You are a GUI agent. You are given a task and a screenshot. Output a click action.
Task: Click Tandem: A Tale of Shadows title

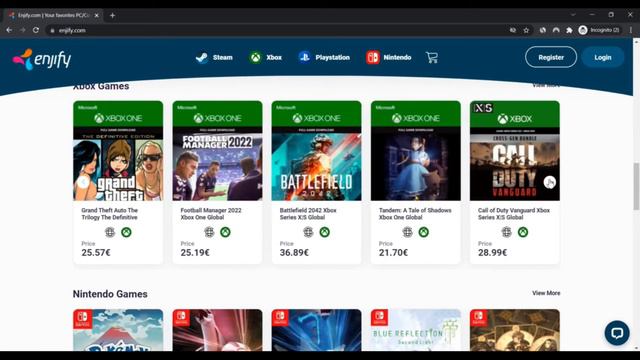[415, 214]
